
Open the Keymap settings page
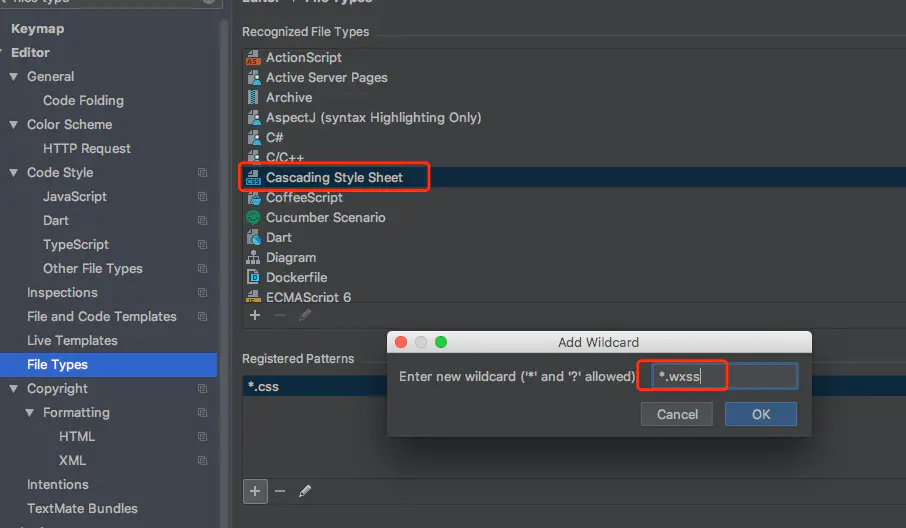[x=37, y=29]
